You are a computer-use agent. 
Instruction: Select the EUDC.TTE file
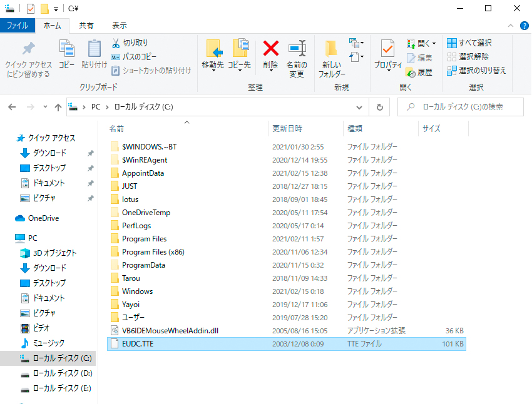tap(287, 344)
